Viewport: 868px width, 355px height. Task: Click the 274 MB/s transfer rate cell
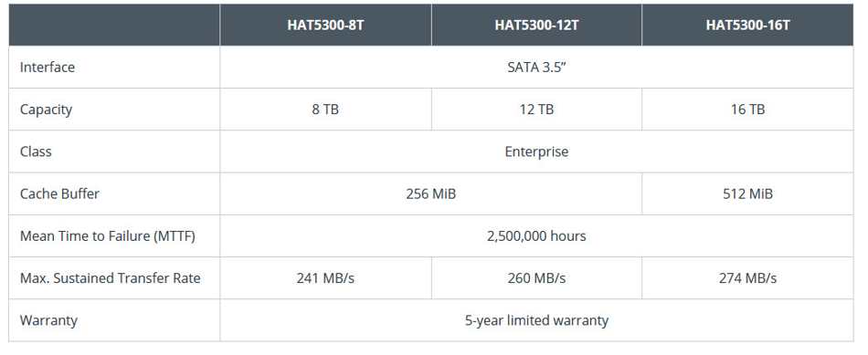[747, 278]
